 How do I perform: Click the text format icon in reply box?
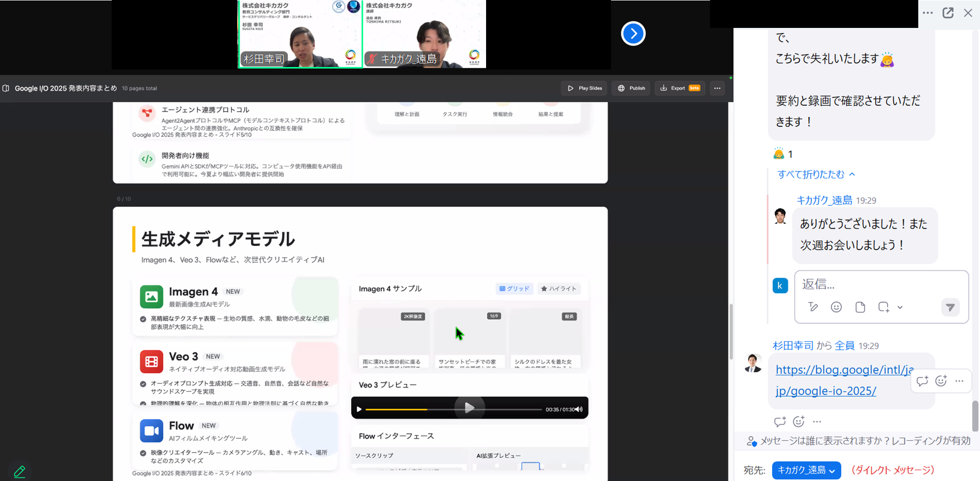tap(813, 307)
